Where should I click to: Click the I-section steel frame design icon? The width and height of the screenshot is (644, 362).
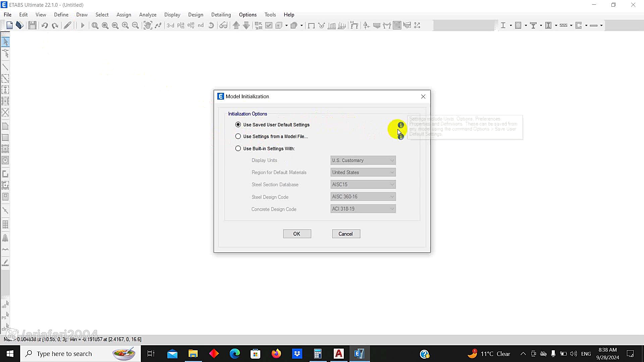coord(503,25)
